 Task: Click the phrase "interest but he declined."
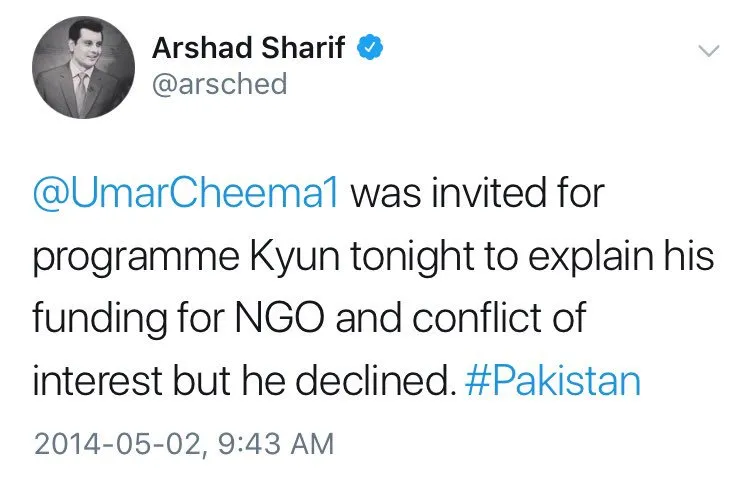click(244, 382)
